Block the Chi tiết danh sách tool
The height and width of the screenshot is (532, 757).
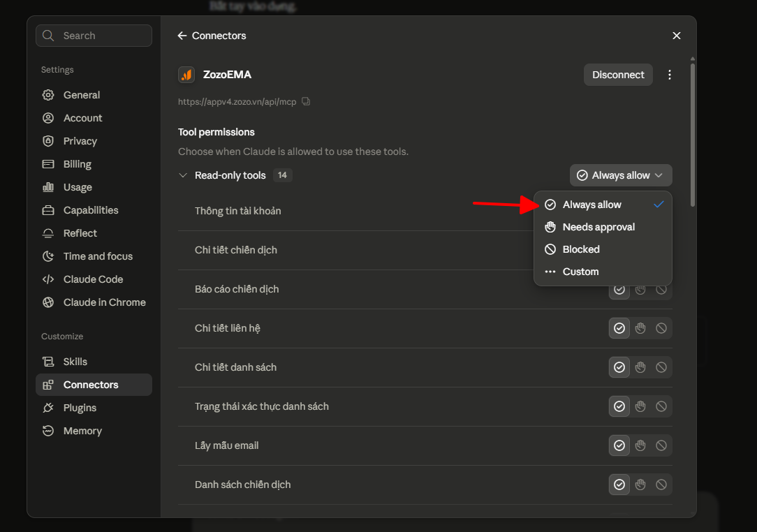click(x=661, y=367)
